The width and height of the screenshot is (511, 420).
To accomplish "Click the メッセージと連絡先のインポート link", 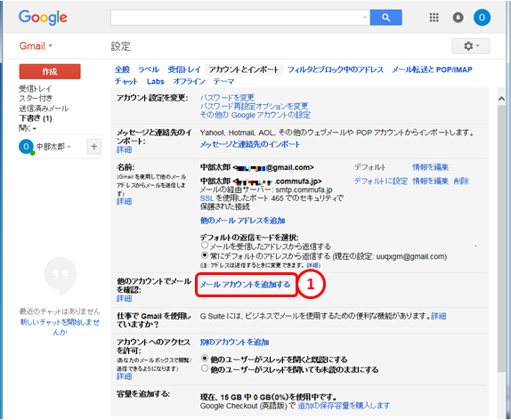I will click(250, 144).
